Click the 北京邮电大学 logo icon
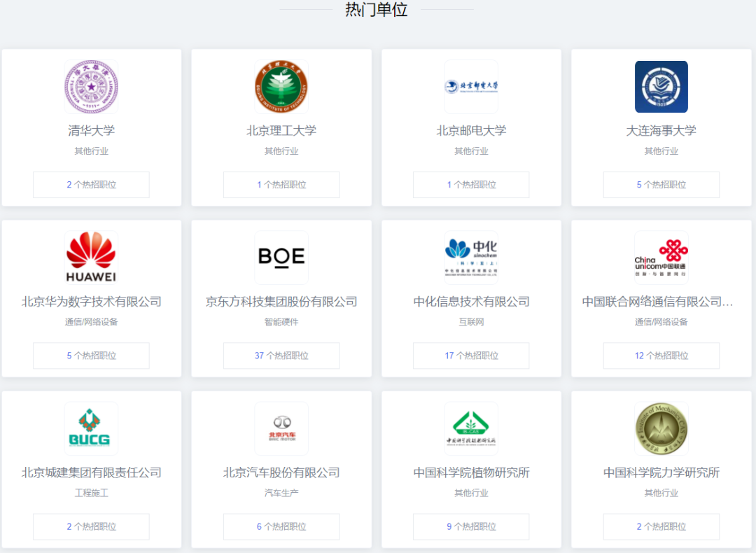This screenshot has height=553, width=756. tap(470, 85)
